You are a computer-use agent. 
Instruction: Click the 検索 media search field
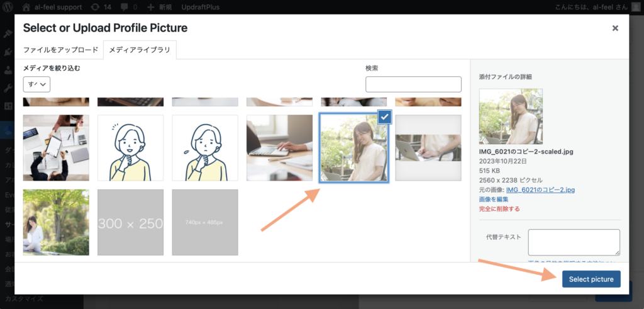tap(413, 84)
